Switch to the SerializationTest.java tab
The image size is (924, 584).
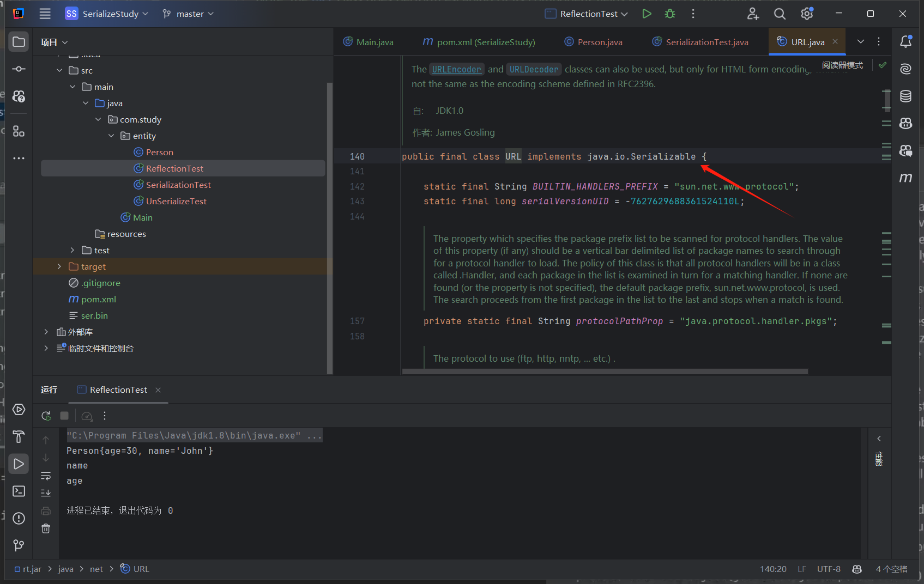click(x=700, y=42)
